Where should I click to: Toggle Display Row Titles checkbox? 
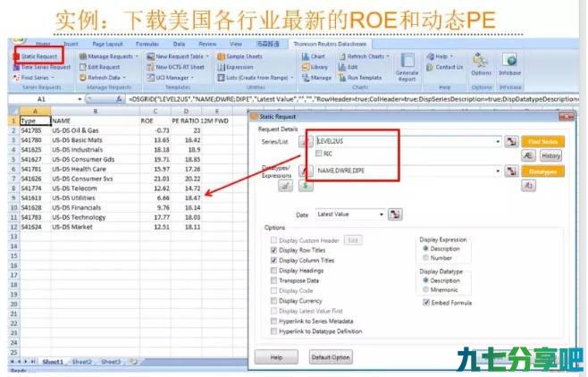point(273,250)
